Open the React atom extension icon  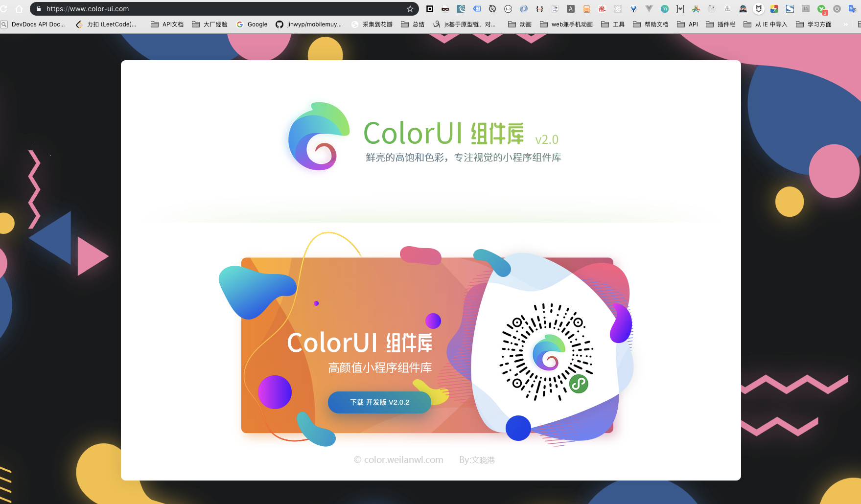click(x=618, y=9)
